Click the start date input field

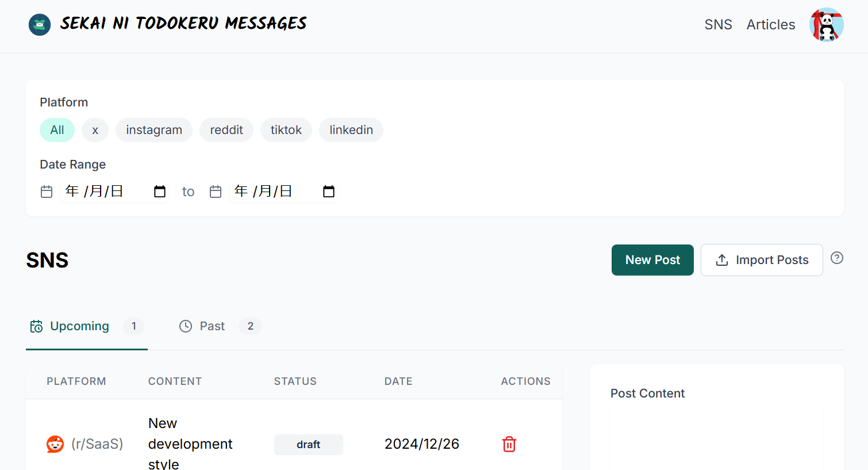(x=114, y=192)
